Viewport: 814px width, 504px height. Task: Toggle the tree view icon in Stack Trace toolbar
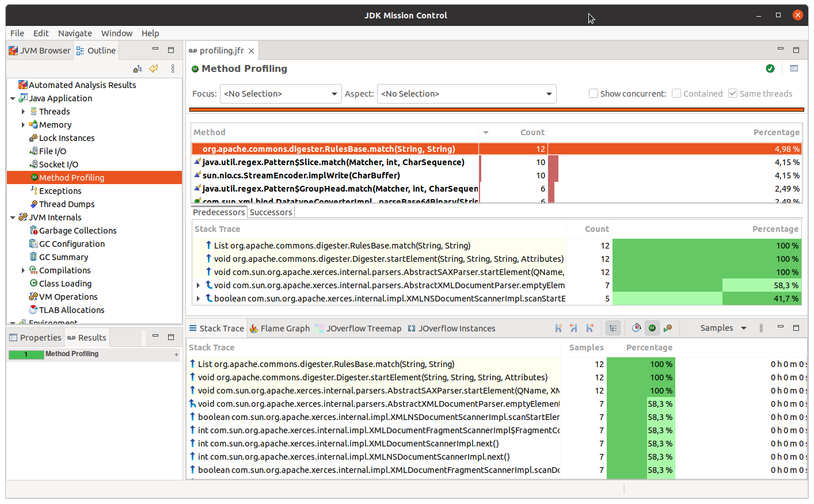pyautogui.click(x=613, y=328)
